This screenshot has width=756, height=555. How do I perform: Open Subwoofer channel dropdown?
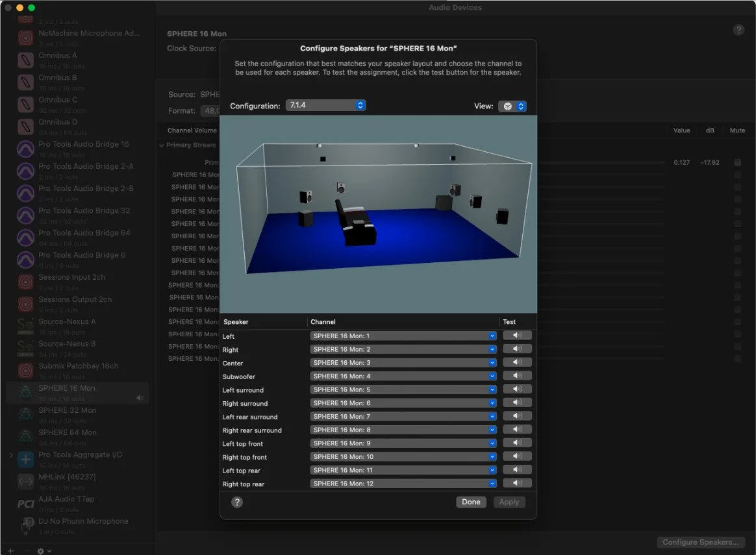tap(403, 376)
